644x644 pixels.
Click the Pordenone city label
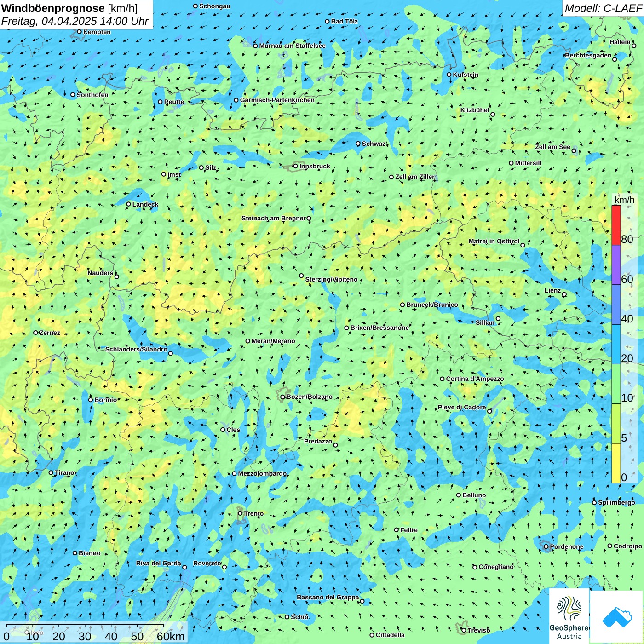tap(567, 546)
